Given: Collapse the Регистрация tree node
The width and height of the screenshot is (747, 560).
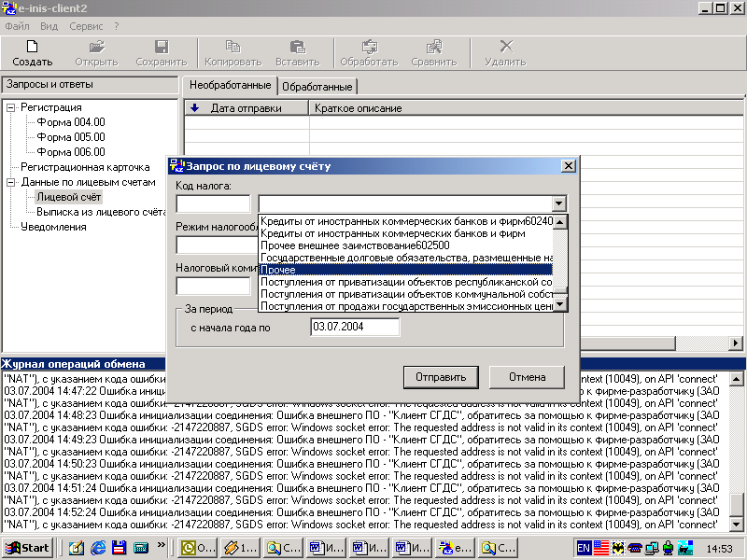Looking at the screenshot, I should [11, 107].
